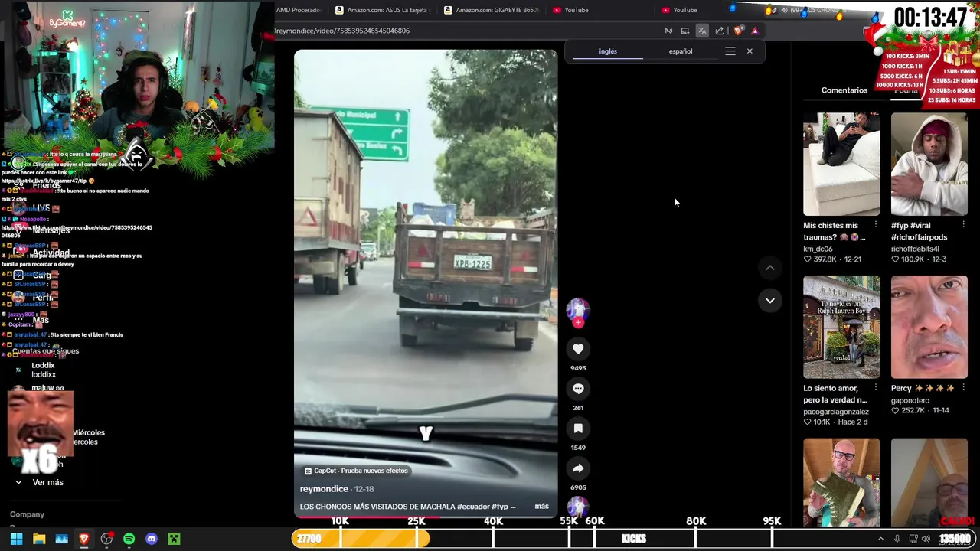Image resolution: width=980 pixels, height=551 pixels.
Task: Select inglés in the translate popup
Action: [608, 51]
